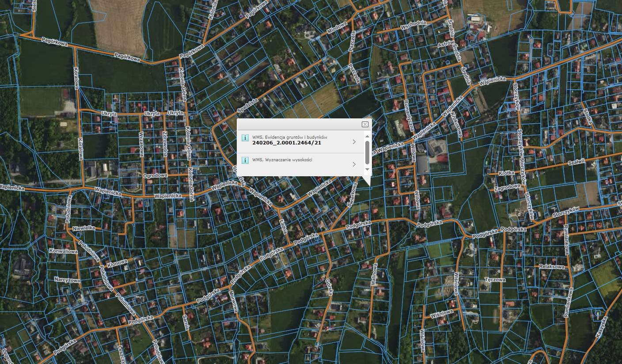Image resolution: width=622 pixels, height=364 pixels.
Task: Click the Relaksowa street label
Action: point(551,267)
